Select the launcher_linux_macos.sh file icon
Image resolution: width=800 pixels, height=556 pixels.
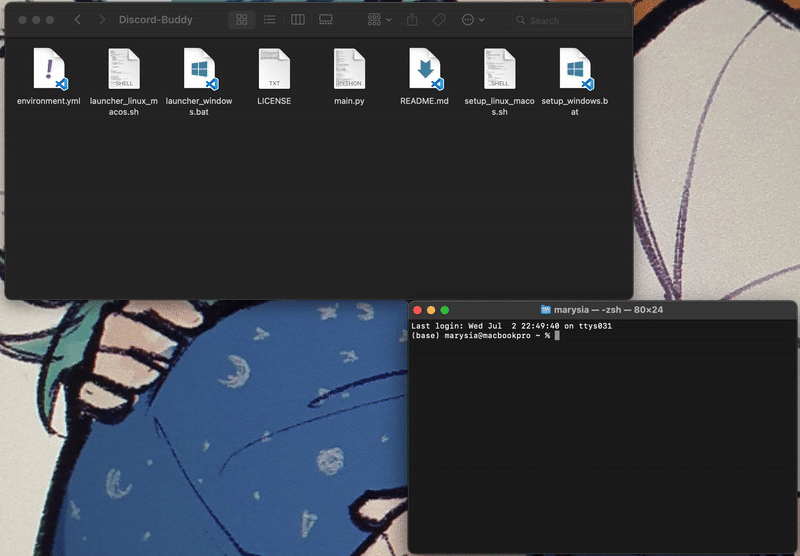tap(124, 69)
